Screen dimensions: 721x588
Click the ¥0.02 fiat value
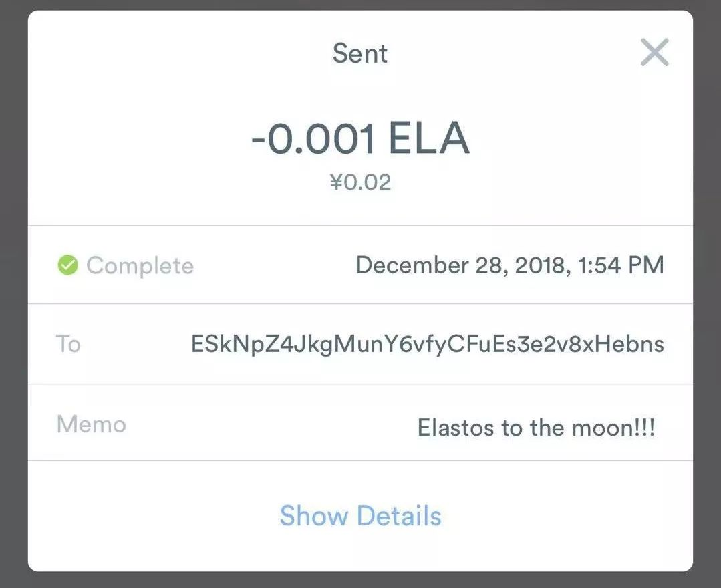(x=361, y=182)
